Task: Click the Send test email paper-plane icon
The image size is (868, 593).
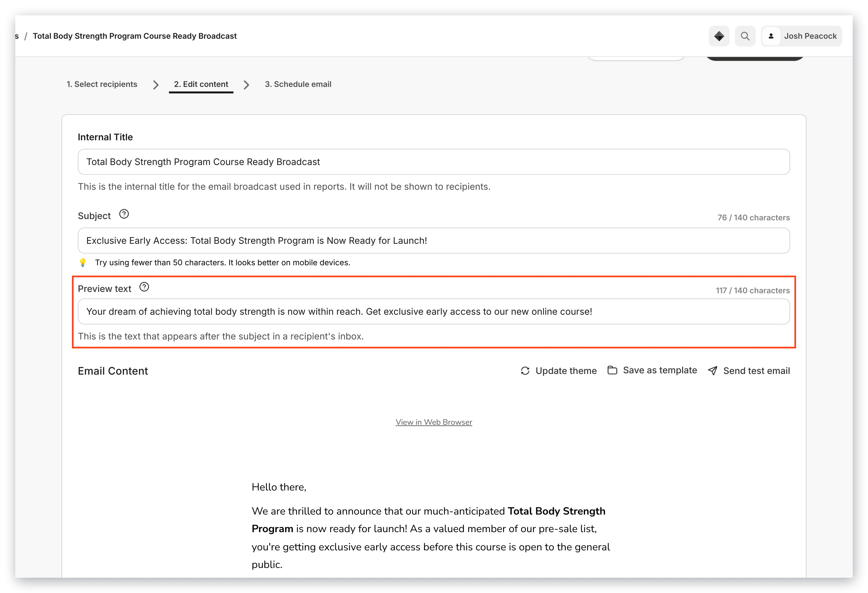Action: (713, 371)
